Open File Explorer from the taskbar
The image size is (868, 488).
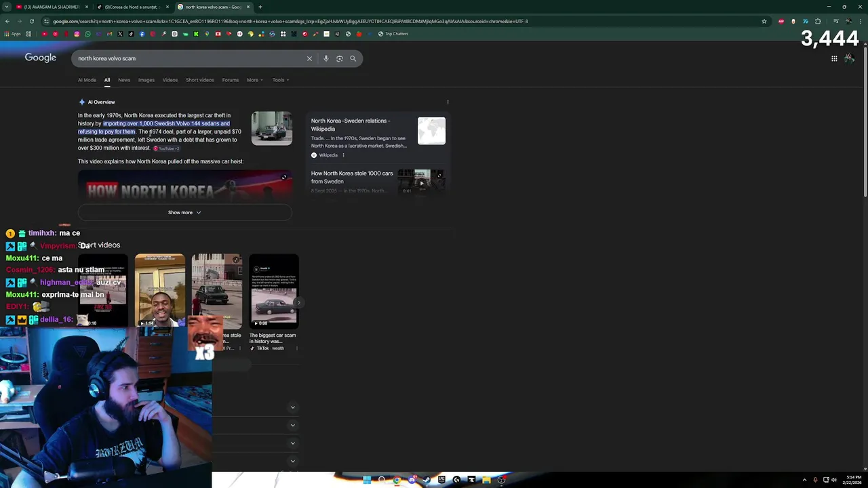[x=486, y=480]
